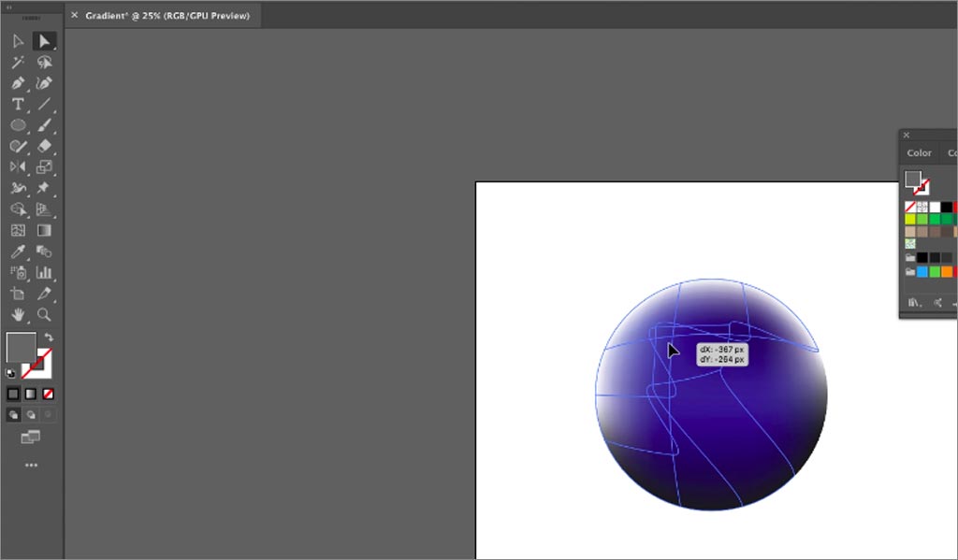Open the Swatch Libraries menu
The width and height of the screenshot is (958, 560).
[915, 302]
